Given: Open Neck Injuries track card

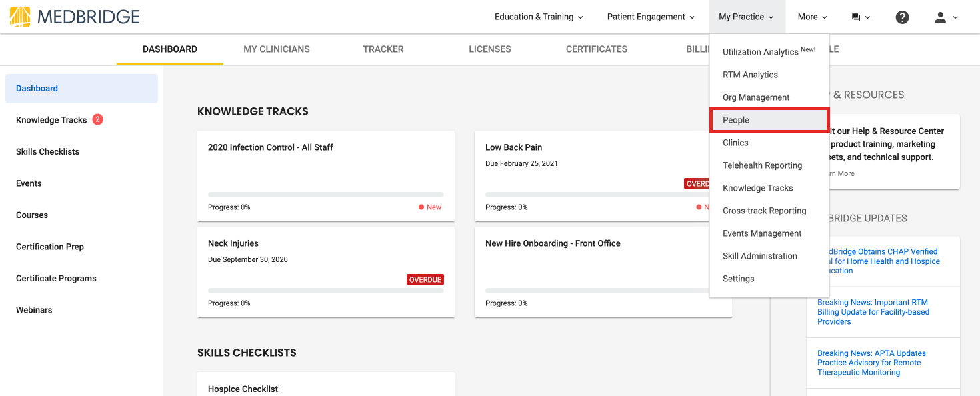Looking at the screenshot, I should point(326,272).
